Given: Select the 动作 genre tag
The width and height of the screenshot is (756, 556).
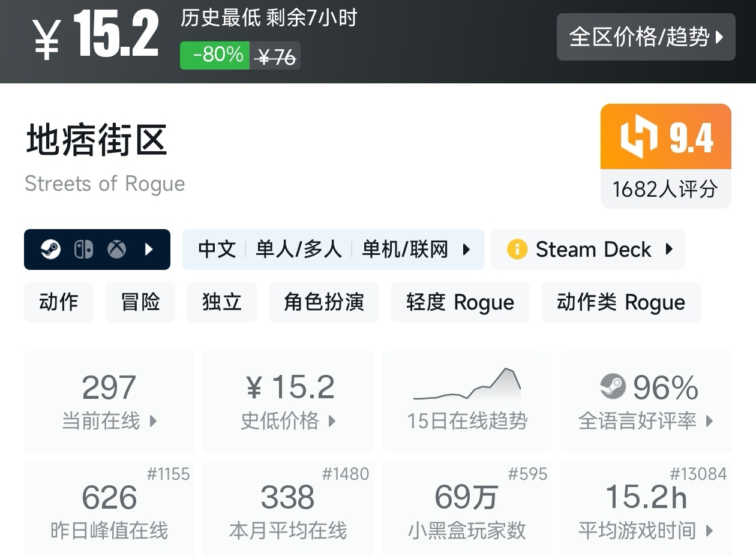Looking at the screenshot, I should 59,302.
